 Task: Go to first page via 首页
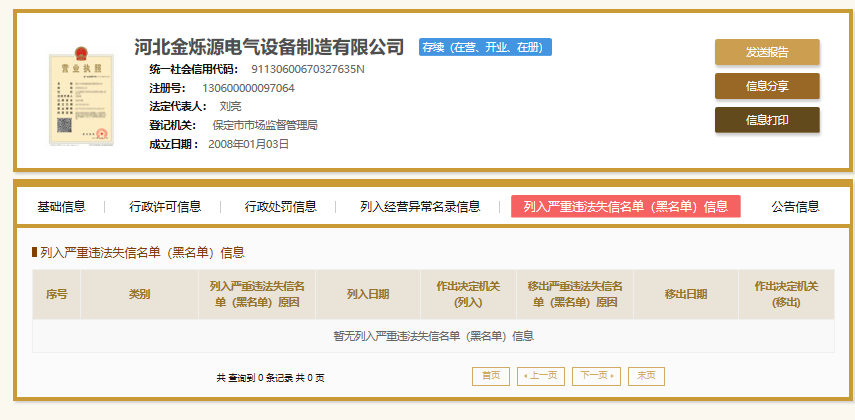[491, 376]
